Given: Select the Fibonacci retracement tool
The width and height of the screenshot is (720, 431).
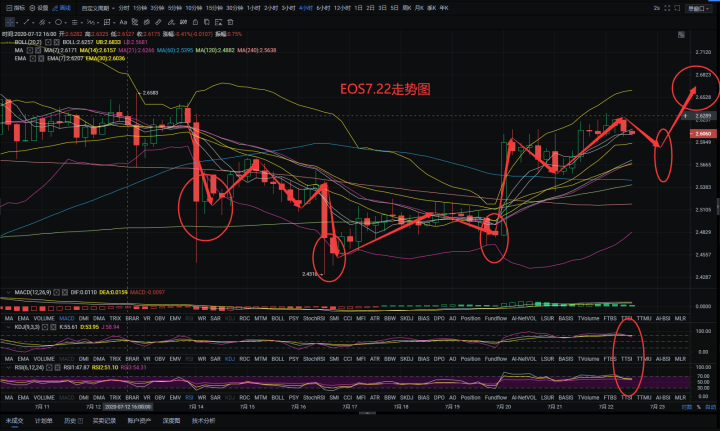Looking at the screenshot, I should pos(90,22).
